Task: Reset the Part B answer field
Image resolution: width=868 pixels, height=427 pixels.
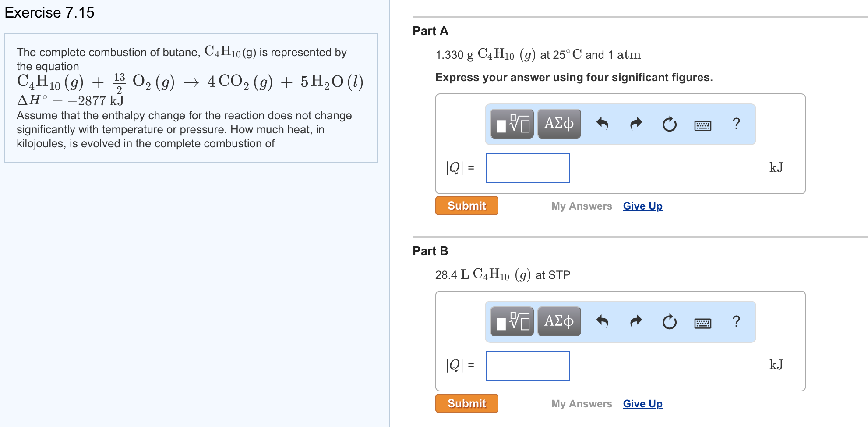Action: click(x=669, y=321)
